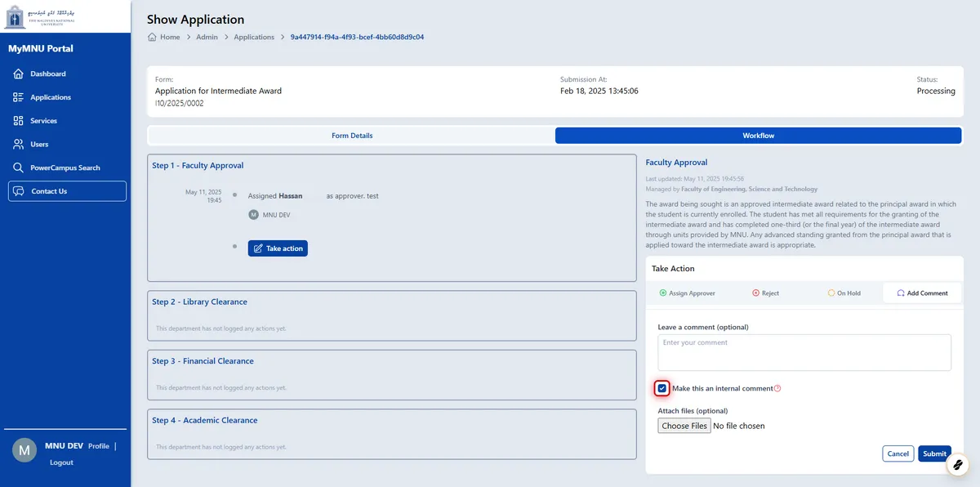Click the green Assign Approver circle icon
This screenshot has height=487, width=980.
pyautogui.click(x=662, y=293)
